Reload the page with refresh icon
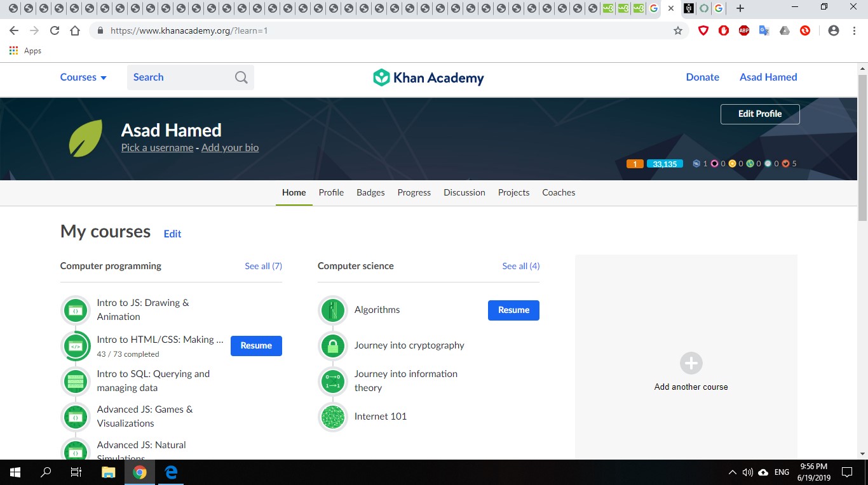 tap(55, 30)
